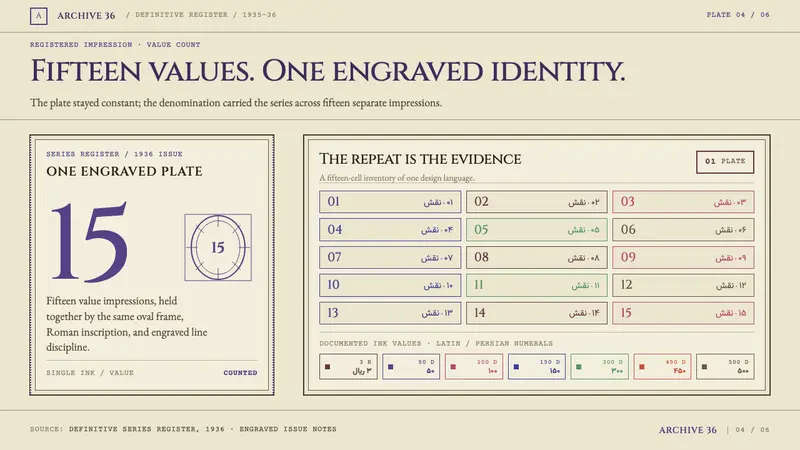Select inventory cell 12
The image size is (800, 450).
pyautogui.click(x=683, y=285)
